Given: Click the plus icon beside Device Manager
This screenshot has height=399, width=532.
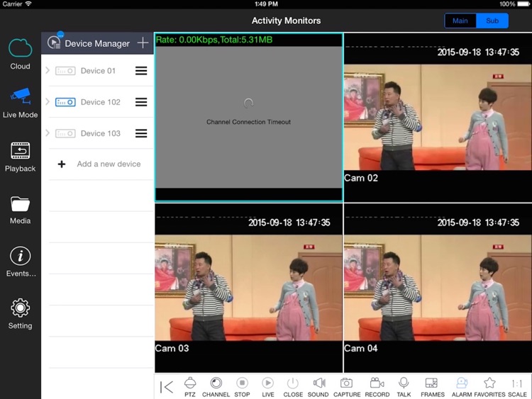Looking at the screenshot, I should tap(143, 43).
